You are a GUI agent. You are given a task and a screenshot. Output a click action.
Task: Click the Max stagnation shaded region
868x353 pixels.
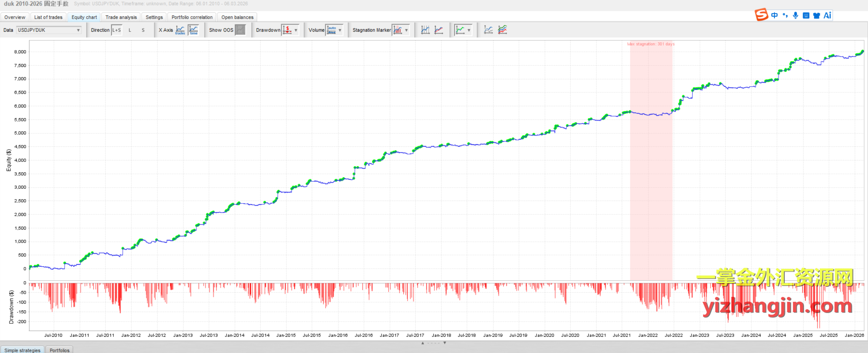coord(651,159)
